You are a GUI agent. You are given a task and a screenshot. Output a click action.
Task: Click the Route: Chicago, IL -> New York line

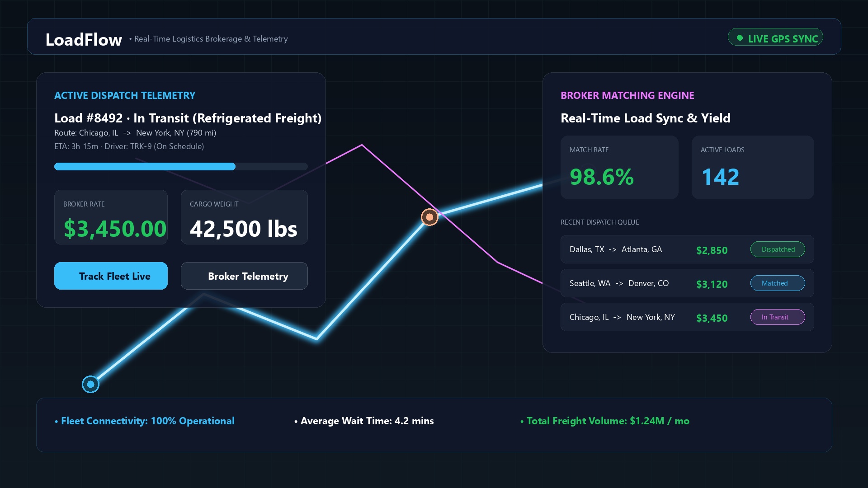pyautogui.click(x=135, y=132)
